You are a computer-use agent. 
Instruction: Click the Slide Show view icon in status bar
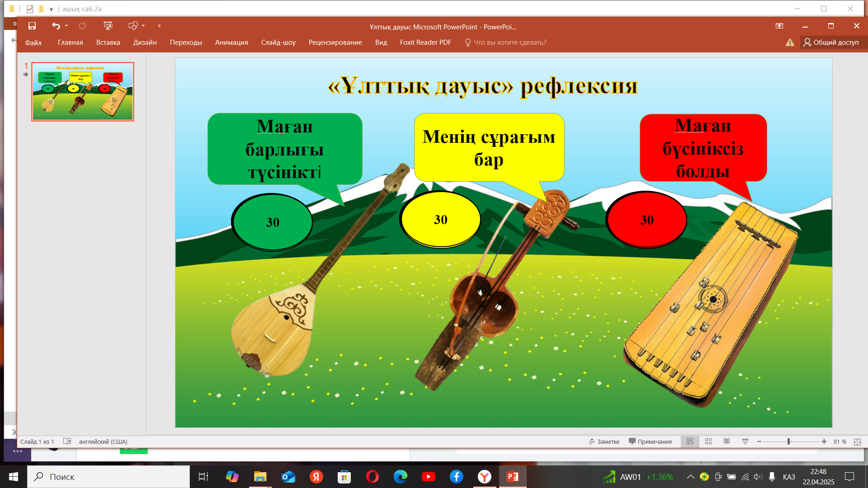tap(745, 441)
